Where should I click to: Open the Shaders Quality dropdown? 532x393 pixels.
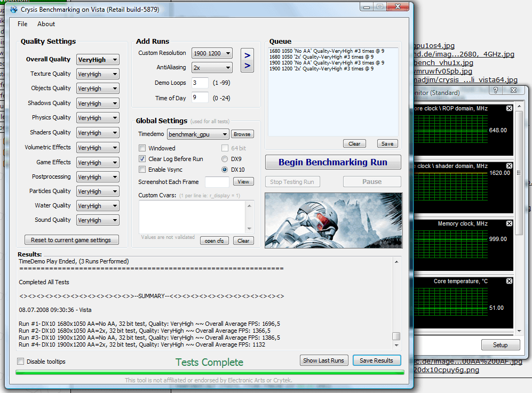[x=98, y=133]
